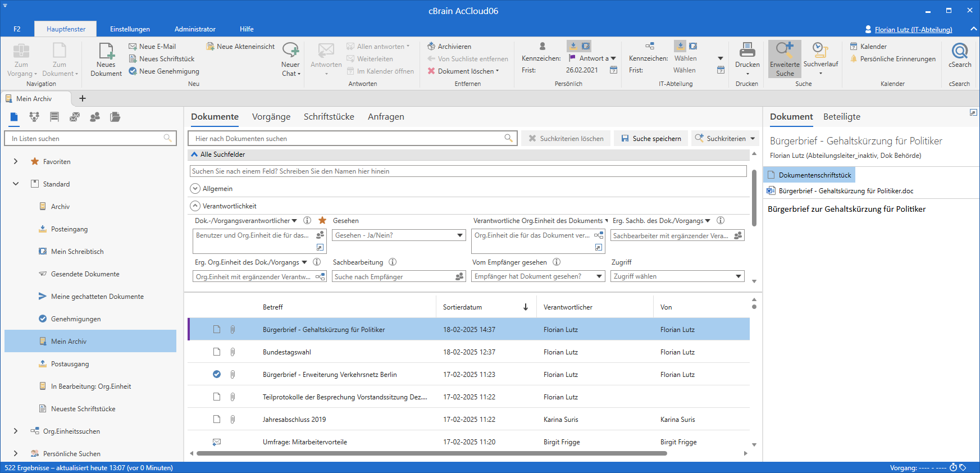Switch to the Einstellungen ribbon tab
This screenshot has width=980, height=473.
pyautogui.click(x=130, y=29)
